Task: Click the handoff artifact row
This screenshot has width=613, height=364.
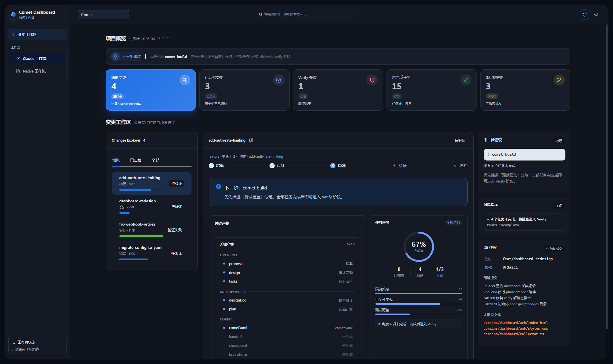Action: 287,337
